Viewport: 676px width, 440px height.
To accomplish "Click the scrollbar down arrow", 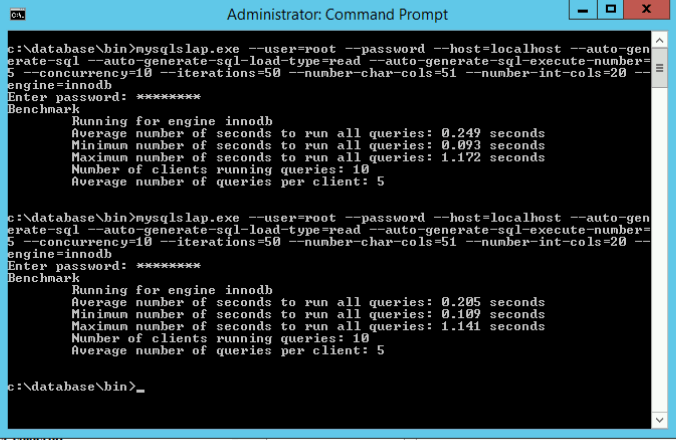I will coord(659,420).
